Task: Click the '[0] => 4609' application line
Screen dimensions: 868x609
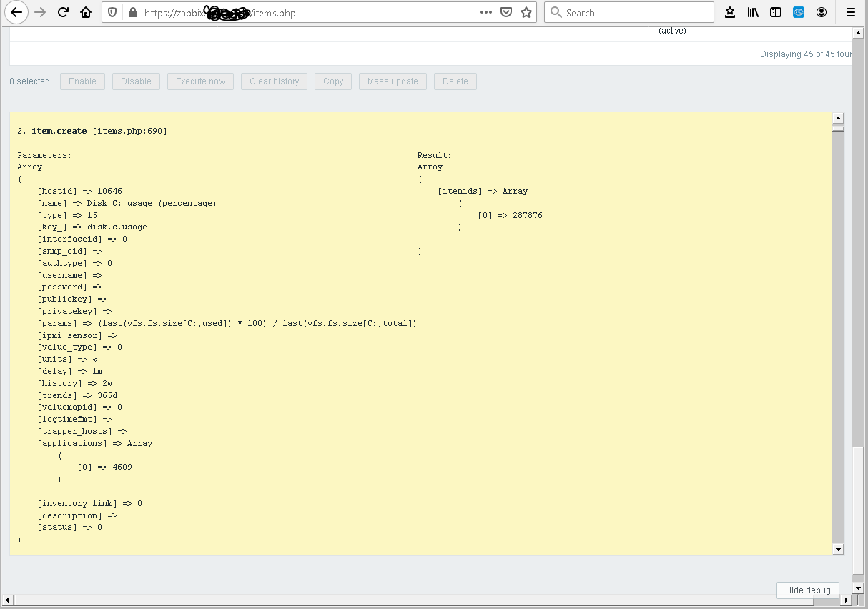Action: (105, 467)
